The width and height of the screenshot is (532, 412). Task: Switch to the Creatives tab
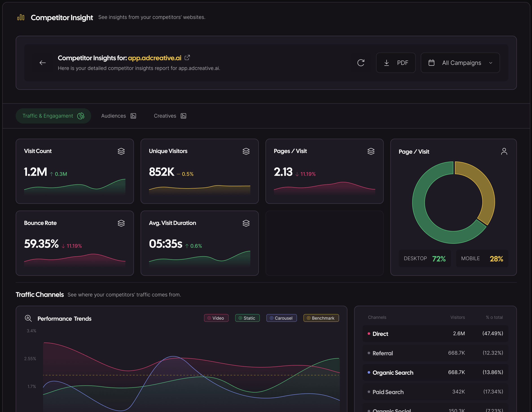(x=170, y=116)
